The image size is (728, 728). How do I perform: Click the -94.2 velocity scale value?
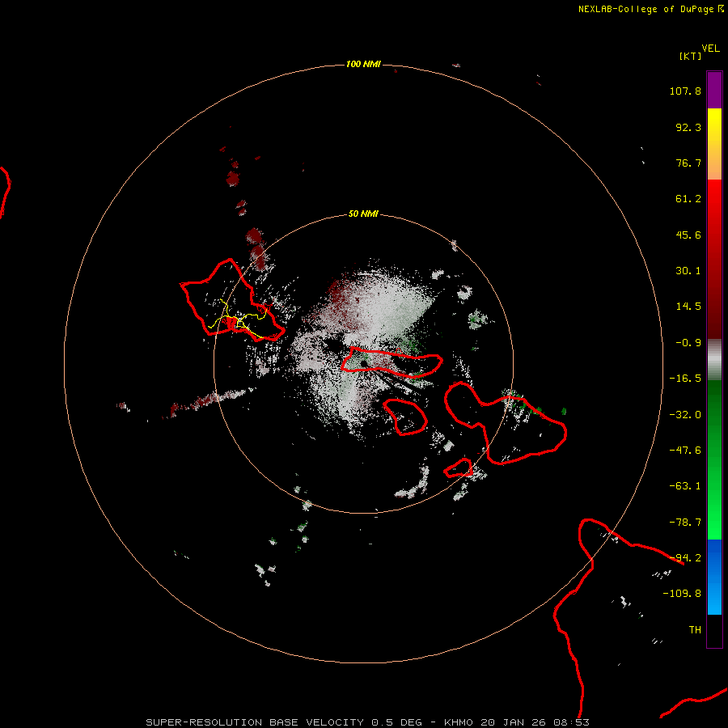coord(685,558)
